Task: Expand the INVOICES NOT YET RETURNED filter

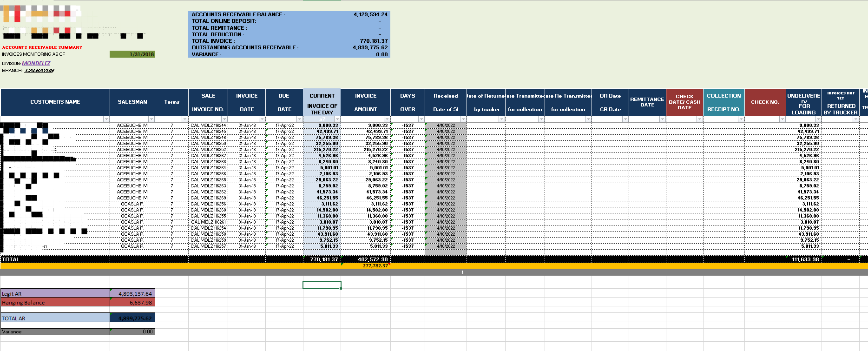Action: (856, 119)
